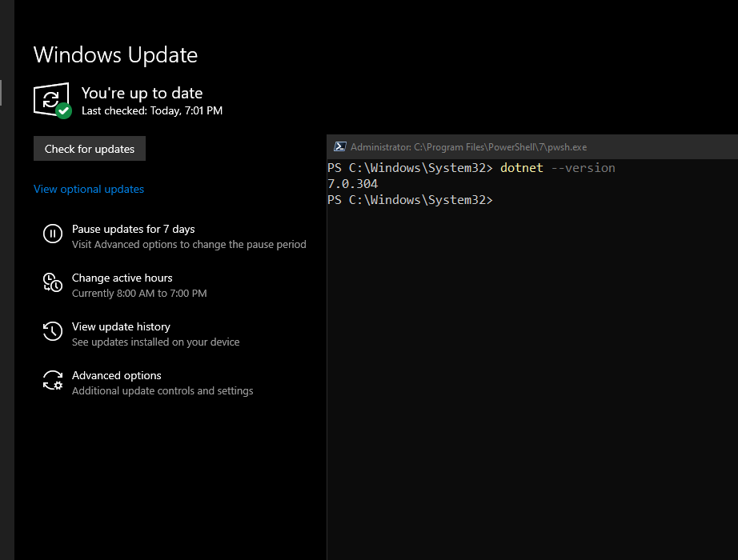738x560 pixels.
Task: Click the green checkmark status badge
Action: [63, 111]
